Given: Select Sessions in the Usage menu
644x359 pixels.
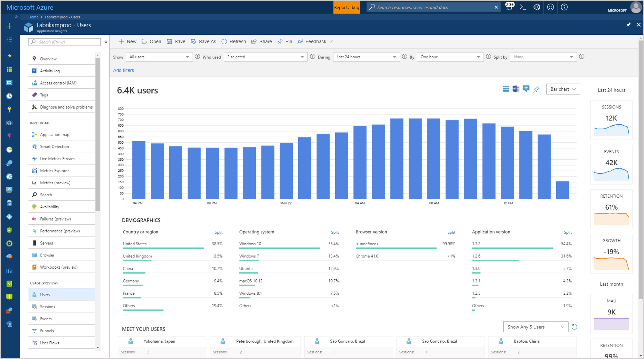Looking at the screenshot, I should pos(48,307).
